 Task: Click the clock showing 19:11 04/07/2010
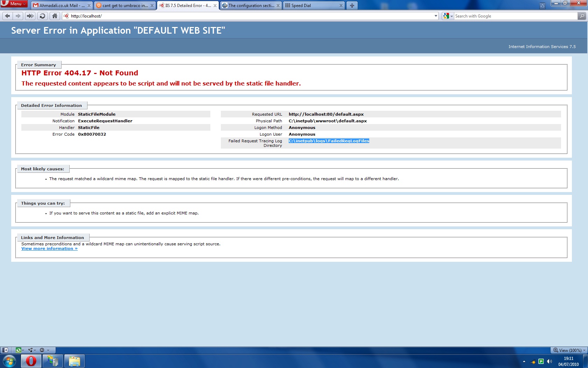click(568, 361)
